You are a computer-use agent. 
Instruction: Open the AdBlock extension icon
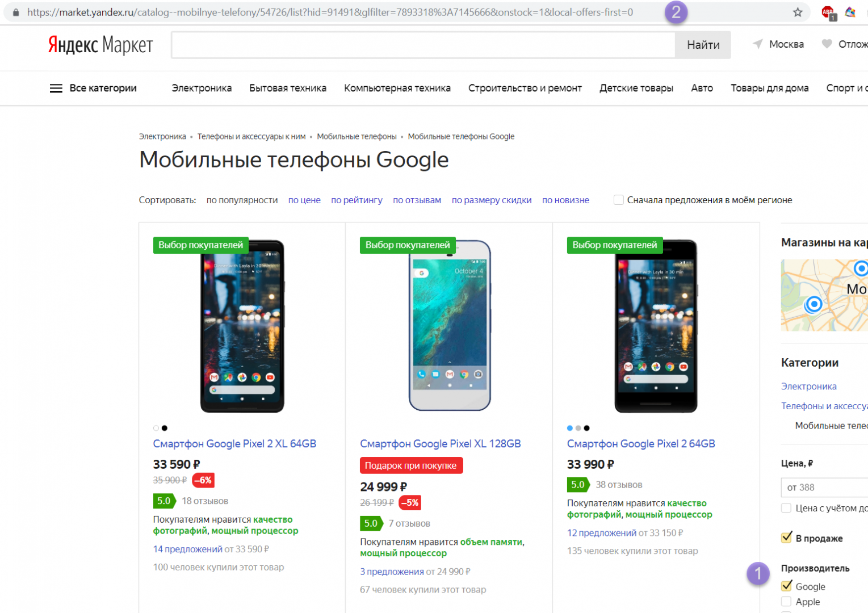828,12
